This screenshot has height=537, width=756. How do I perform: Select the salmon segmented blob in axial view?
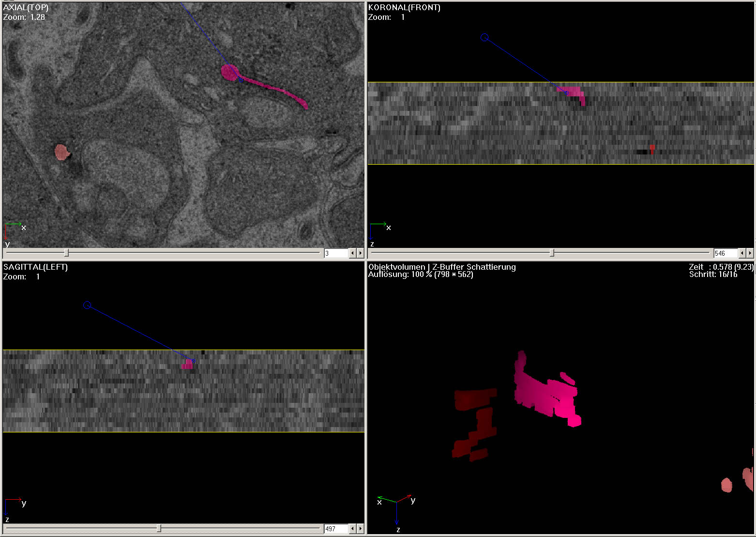point(61,152)
